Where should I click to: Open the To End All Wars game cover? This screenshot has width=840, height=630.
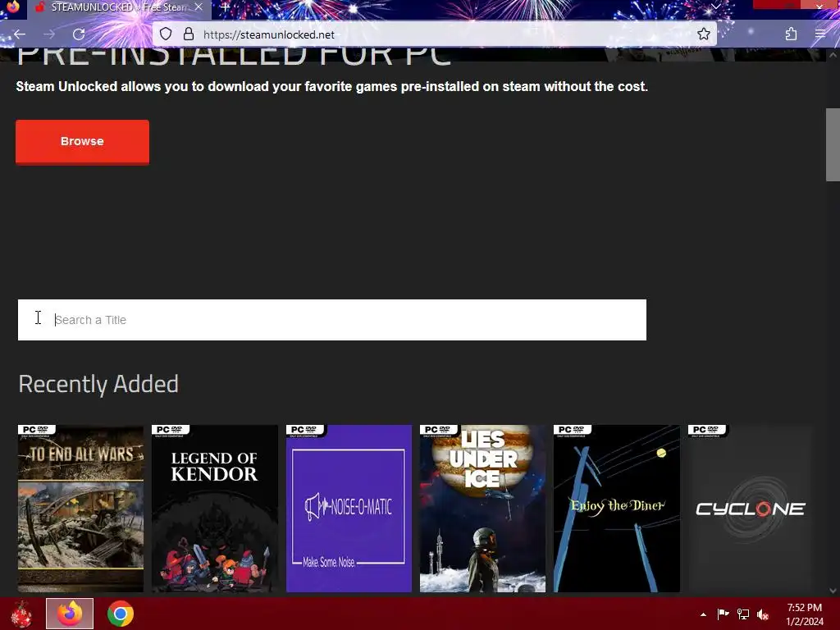point(81,509)
